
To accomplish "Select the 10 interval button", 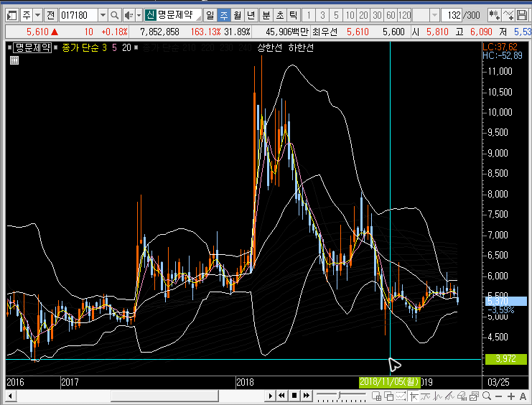I will (350, 15).
